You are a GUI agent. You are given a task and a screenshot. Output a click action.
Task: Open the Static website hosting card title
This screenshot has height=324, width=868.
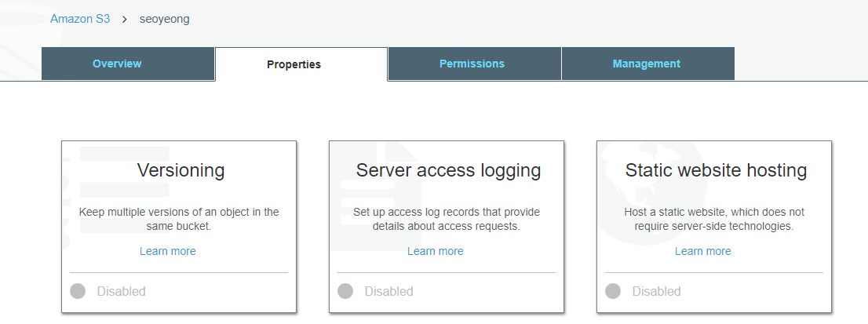tap(716, 170)
